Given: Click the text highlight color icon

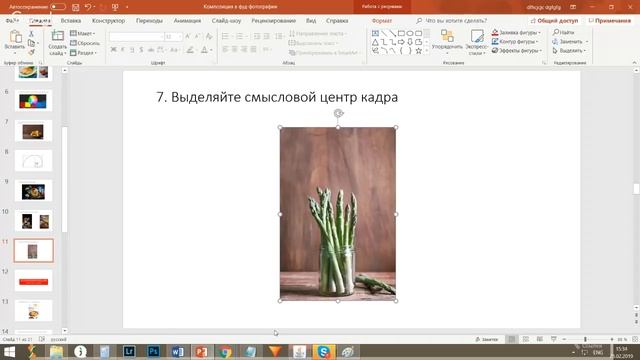Looking at the screenshot, I should [189, 50].
